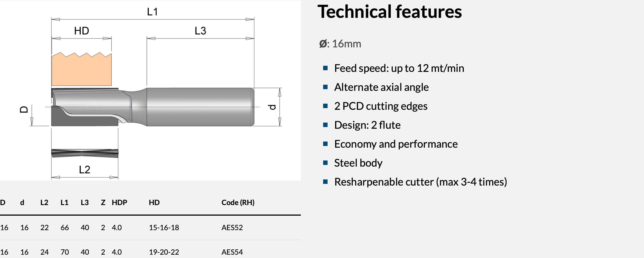644x258 pixels.
Task: Click the 15-16-18 HD value cell
Action: (164, 228)
